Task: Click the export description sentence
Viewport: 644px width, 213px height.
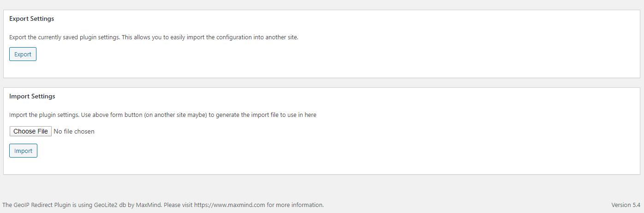Action: tap(154, 37)
